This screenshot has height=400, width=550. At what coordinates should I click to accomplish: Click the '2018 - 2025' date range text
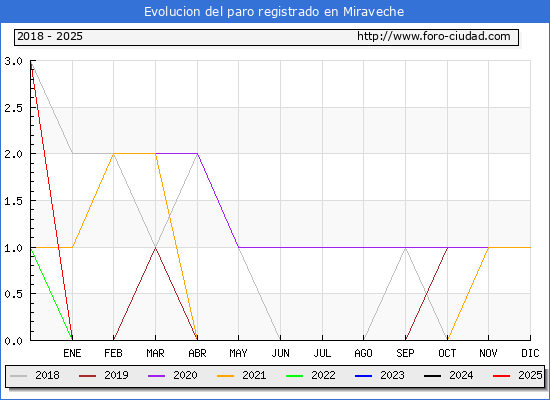click(x=50, y=36)
